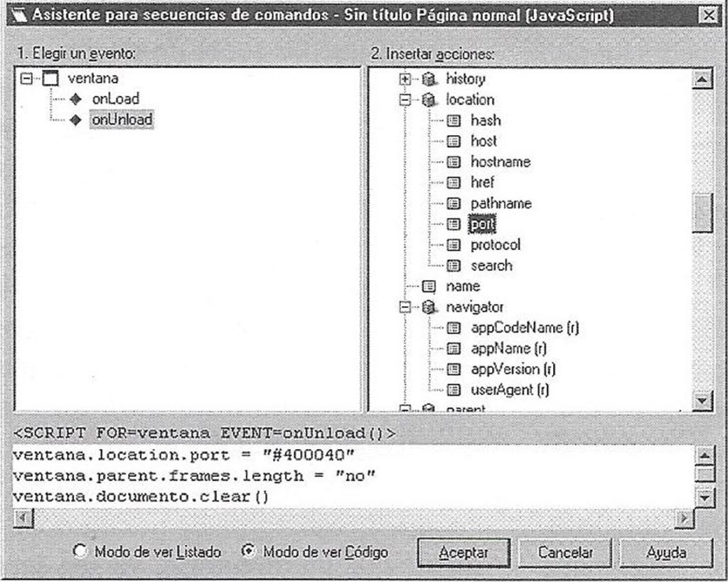Click code pane scroll down arrow
The width and height of the screenshot is (728, 582).
coord(705,497)
